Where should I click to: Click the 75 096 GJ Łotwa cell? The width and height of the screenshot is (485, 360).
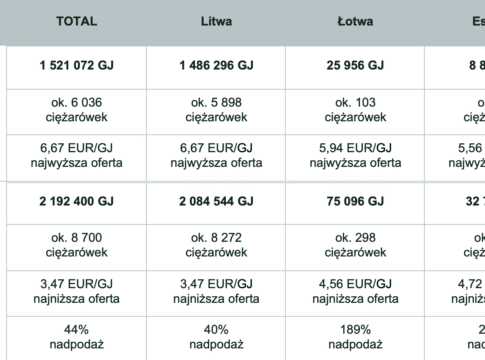(x=355, y=203)
